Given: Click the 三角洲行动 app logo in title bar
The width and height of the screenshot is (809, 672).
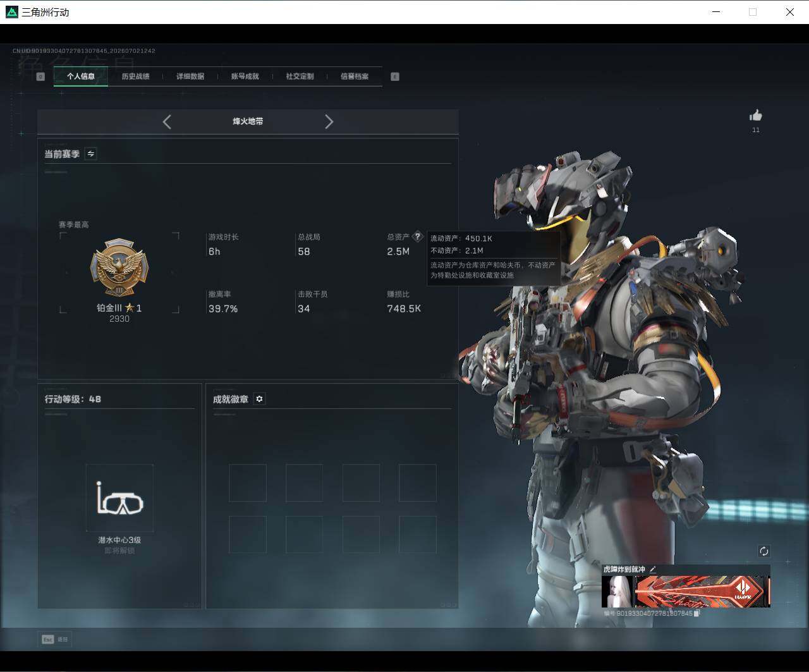Looking at the screenshot, I should pyautogui.click(x=11, y=12).
